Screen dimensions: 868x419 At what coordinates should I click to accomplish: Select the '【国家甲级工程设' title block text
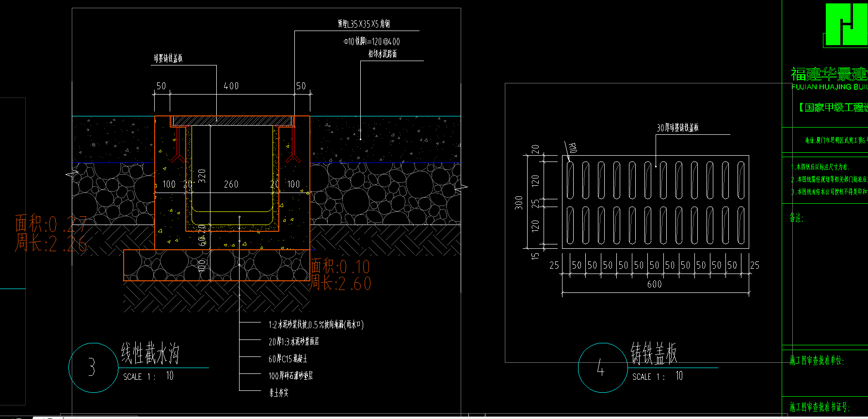coord(832,107)
